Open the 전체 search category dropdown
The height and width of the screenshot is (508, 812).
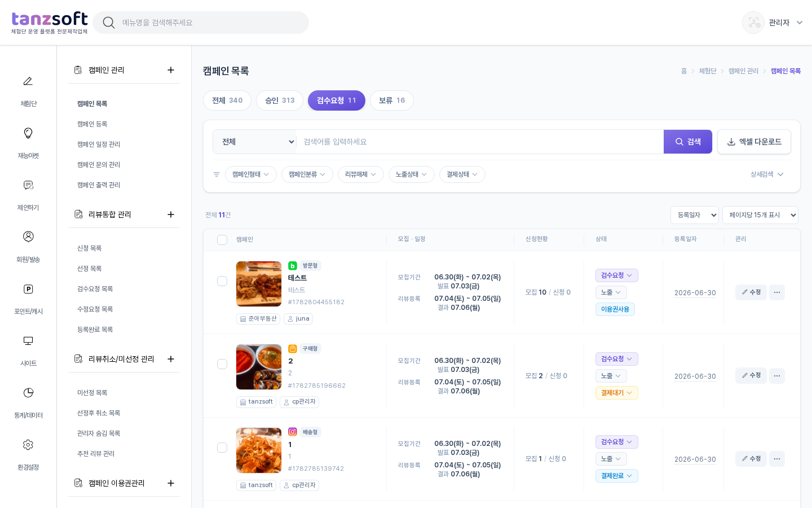click(x=255, y=142)
